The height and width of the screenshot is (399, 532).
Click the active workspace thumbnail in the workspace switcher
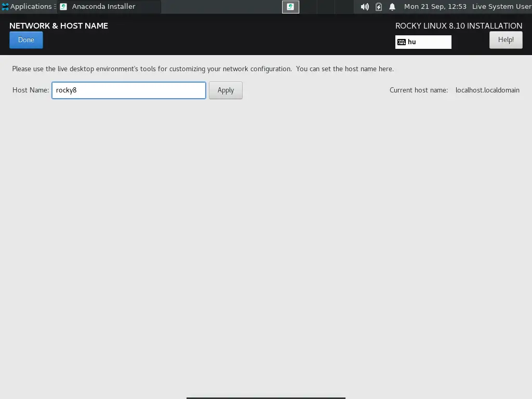[x=290, y=7]
